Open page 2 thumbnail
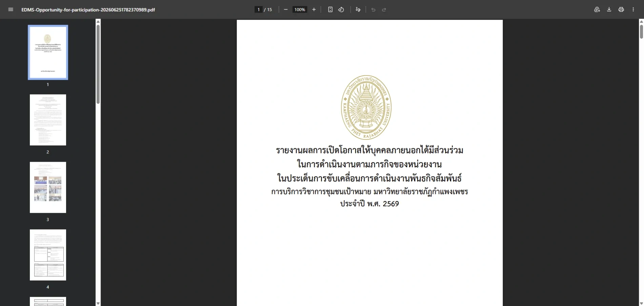Screen dimensions: 644x306 point(48,120)
